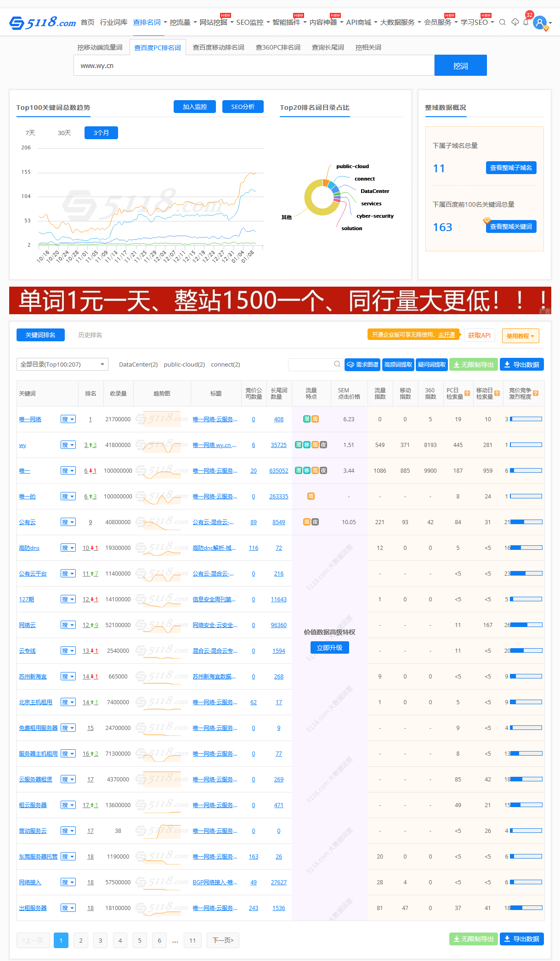Click the magnifier in keyword filter box

click(337, 364)
